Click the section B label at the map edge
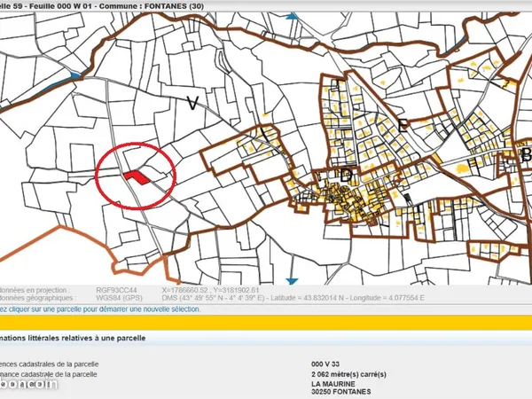Screen dimensions: 532x399 pyautogui.click(x=526, y=154)
